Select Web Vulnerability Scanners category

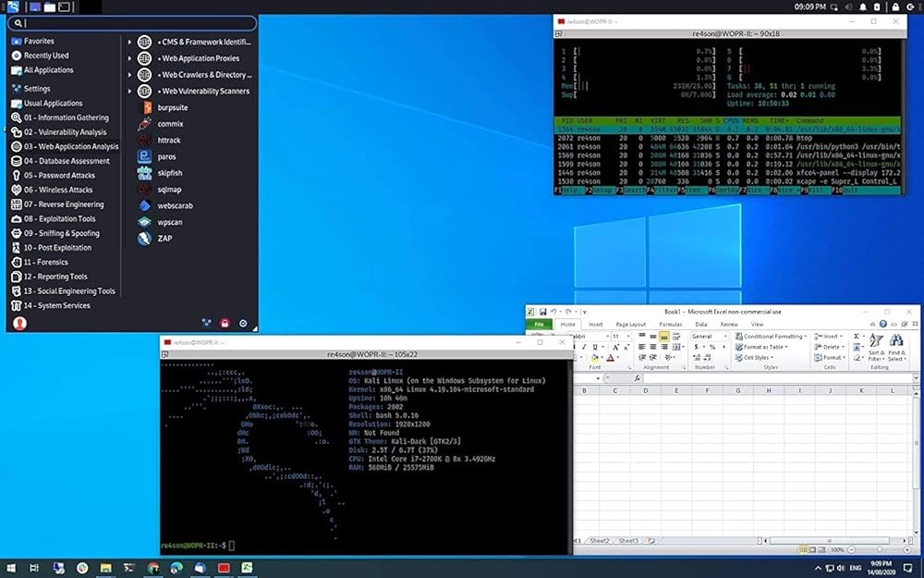point(199,92)
